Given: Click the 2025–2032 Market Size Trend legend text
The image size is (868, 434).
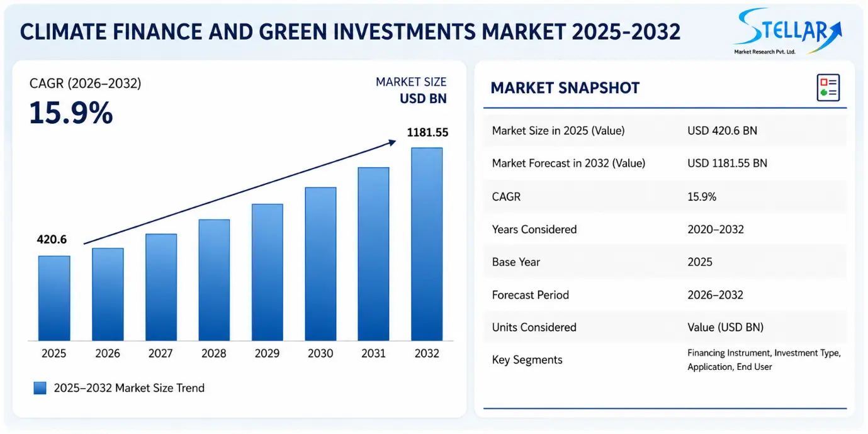Looking at the screenshot, I should point(129,388).
